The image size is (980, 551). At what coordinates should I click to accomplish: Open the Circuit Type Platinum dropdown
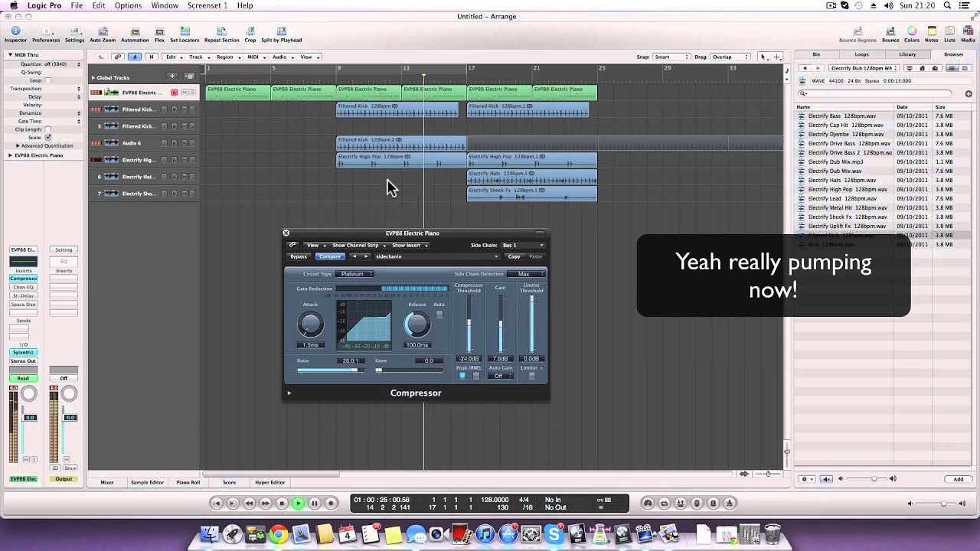(x=356, y=274)
